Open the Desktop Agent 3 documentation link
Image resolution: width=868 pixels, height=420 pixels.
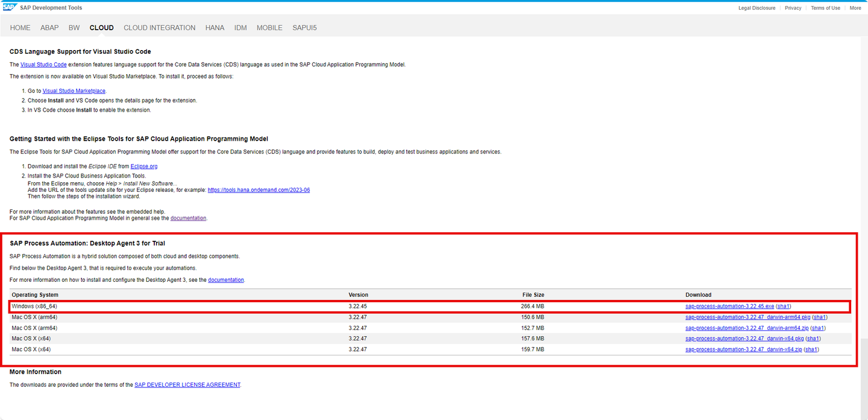(226, 280)
